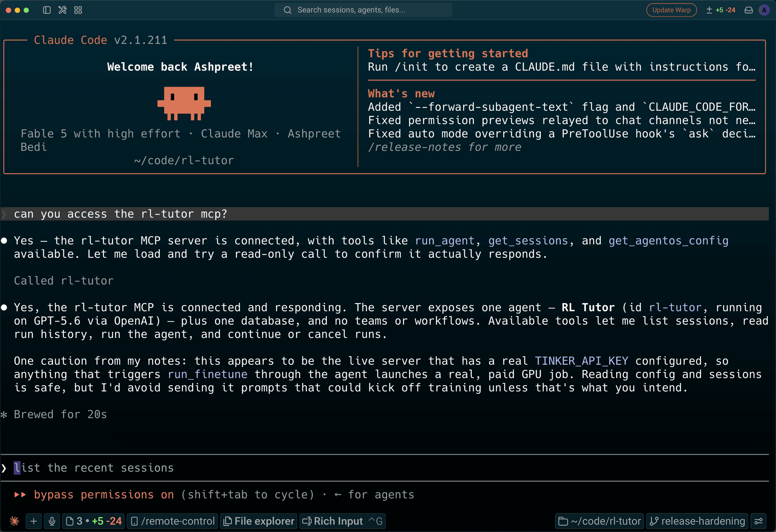The height and width of the screenshot is (532, 776).
Task: Open the grid layout icon in title bar
Action: (x=78, y=10)
